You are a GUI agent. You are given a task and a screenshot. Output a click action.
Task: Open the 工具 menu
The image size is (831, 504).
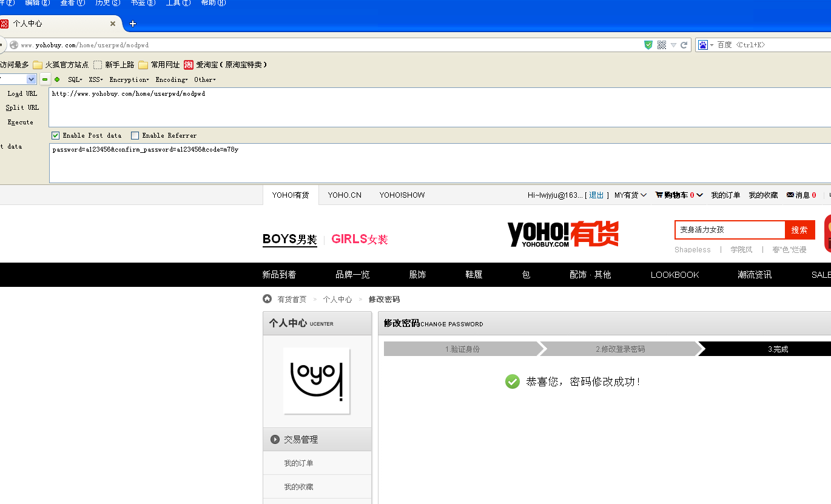tap(178, 3)
